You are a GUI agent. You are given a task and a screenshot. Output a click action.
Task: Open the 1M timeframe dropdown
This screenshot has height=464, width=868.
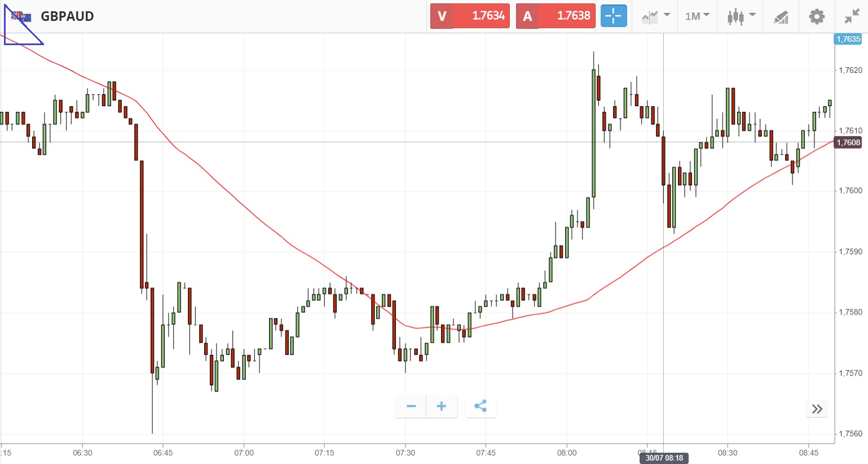tap(697, 16)
